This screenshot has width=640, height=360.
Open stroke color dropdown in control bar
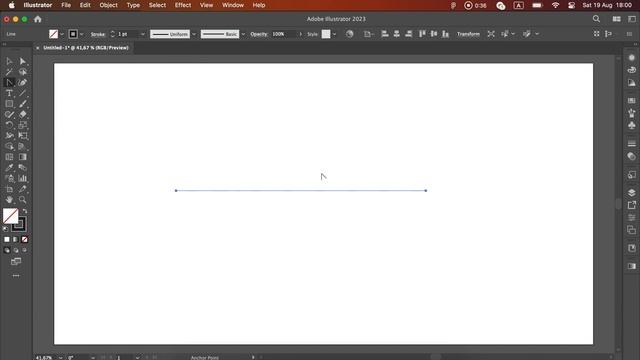(x=82, y=34)
